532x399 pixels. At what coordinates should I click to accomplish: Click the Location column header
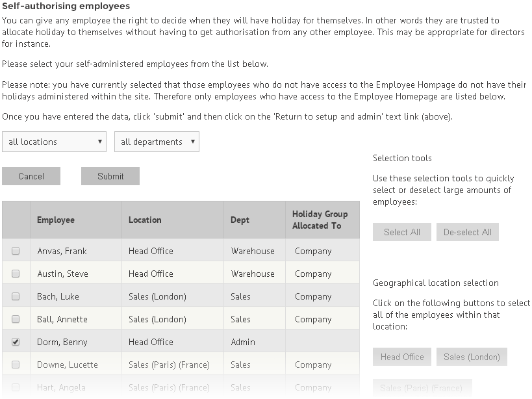coord(173,220)
